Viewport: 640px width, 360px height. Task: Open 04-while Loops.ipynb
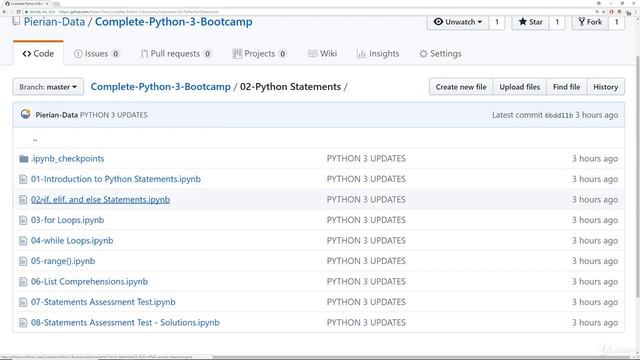(x=72, y=240)
